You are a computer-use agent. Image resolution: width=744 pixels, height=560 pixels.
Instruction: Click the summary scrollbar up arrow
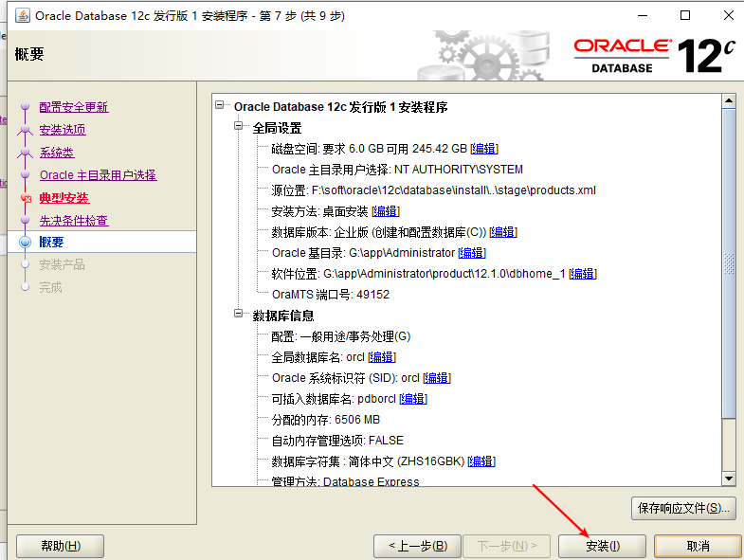click(729, 100)
